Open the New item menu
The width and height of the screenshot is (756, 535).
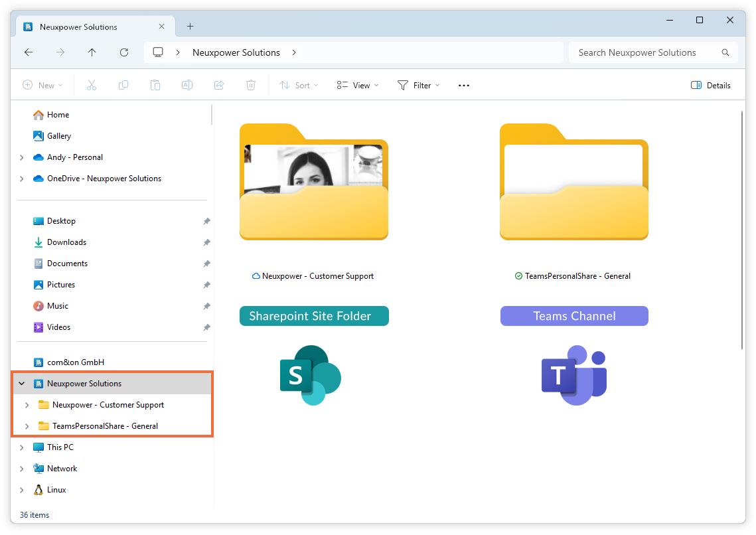42,85
